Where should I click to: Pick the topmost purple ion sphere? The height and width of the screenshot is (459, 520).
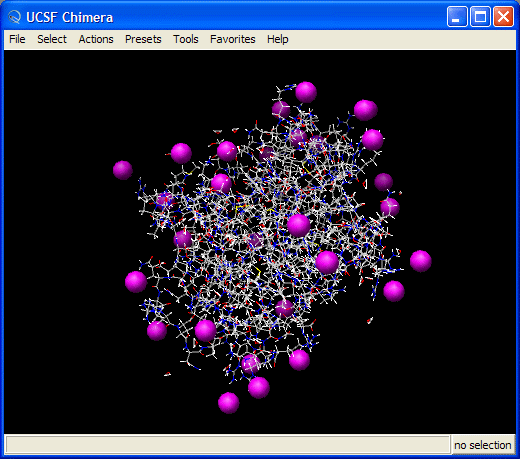click(x=306, y=92)
